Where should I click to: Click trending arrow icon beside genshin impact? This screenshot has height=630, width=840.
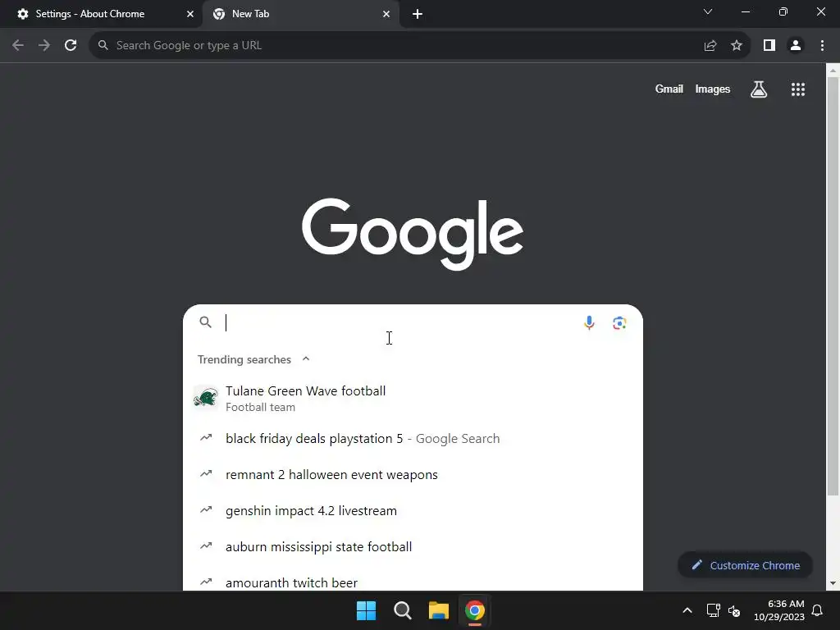(x=206, y=509)
